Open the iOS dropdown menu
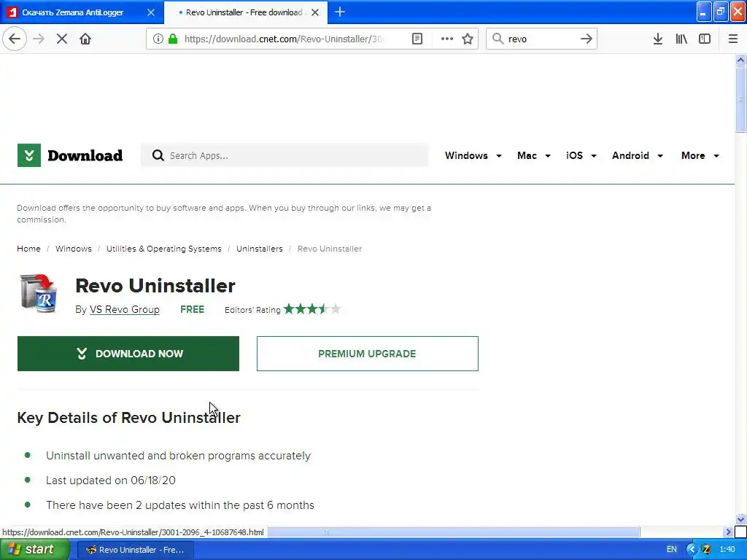This screenshot has width=747, height=560. tap(581, 155)
